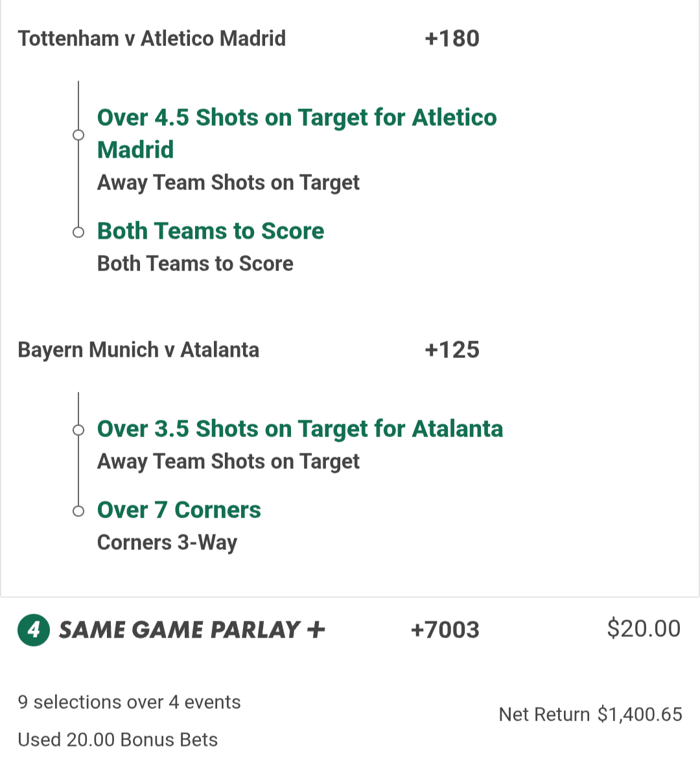The width and height of the screenshot is (700, 775).
Task: Select the green Both Teams to Score selection
Action: click(210, 231)
